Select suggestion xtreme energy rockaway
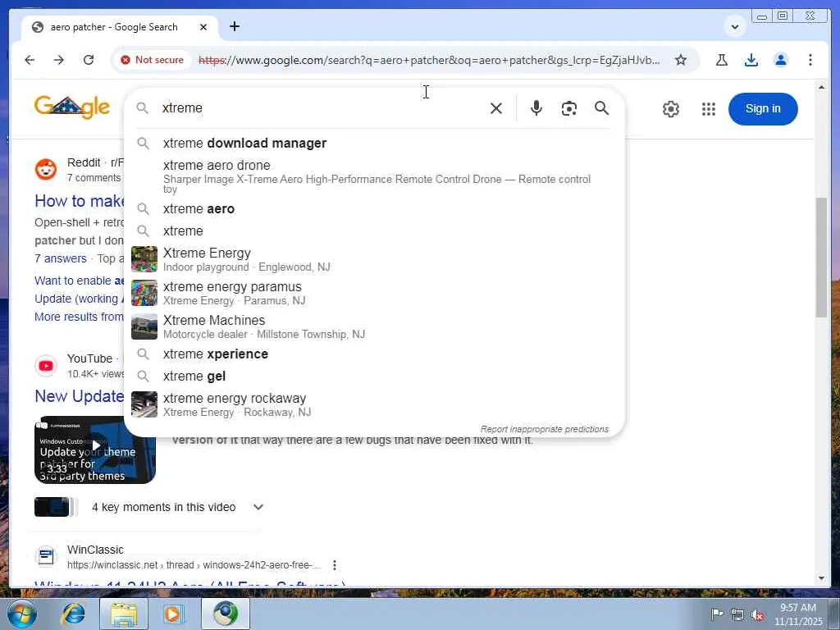The width and height of the screenshot is (840, 630). click(374, 405)
